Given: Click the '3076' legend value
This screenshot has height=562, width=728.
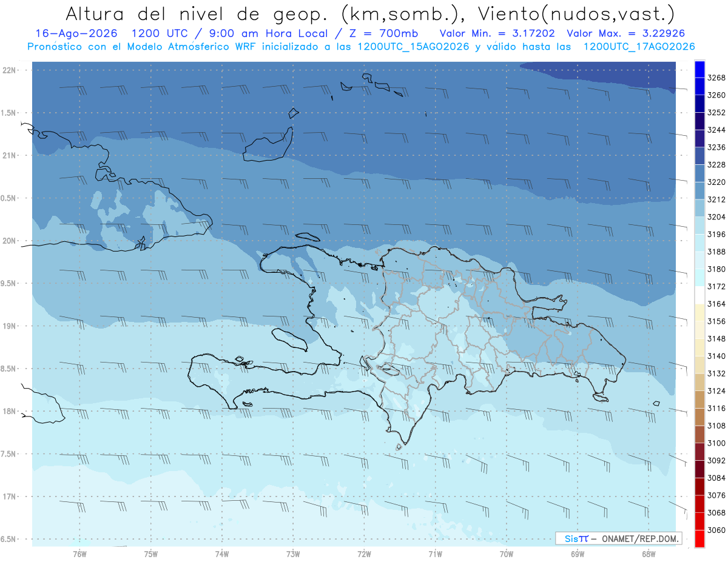Looking at the screenshot, I should coord(716,495).
